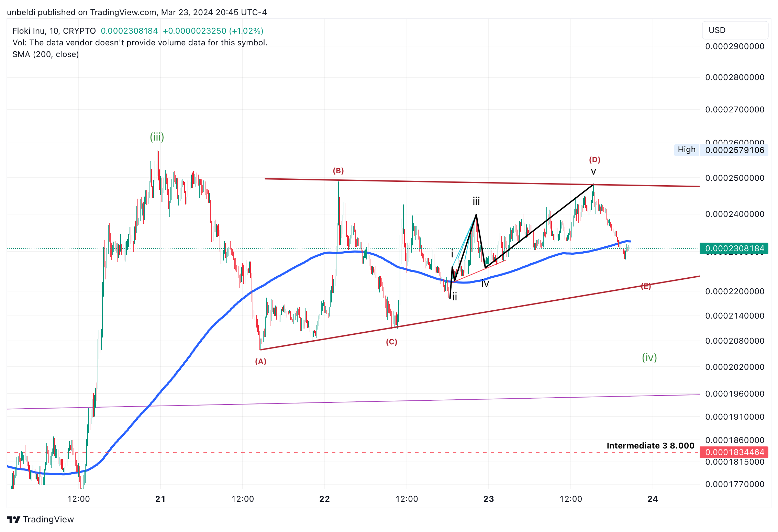Click the High price label
The image size is (778, 532).
click(687, 150)
